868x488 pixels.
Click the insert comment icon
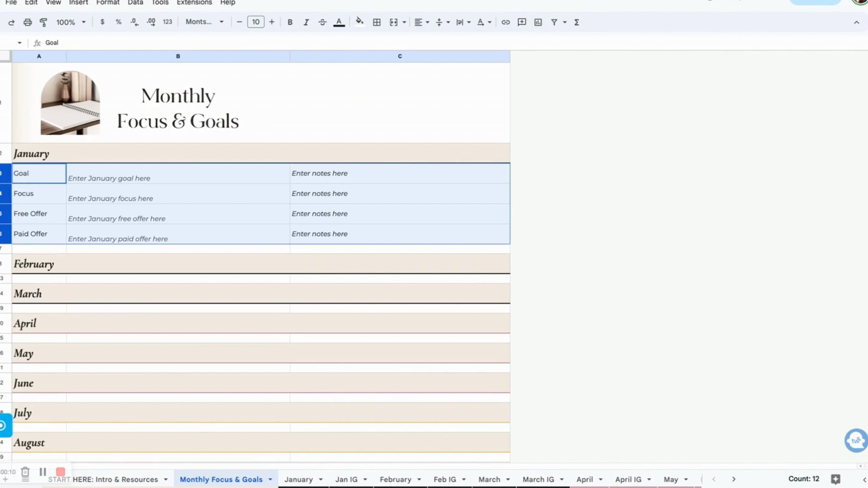point(522,22)
